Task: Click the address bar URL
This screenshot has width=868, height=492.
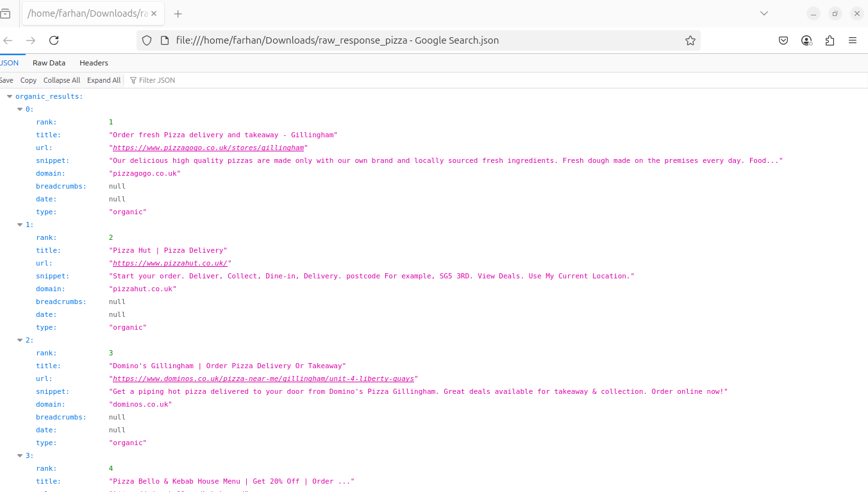Action: [x=337, y=40]
